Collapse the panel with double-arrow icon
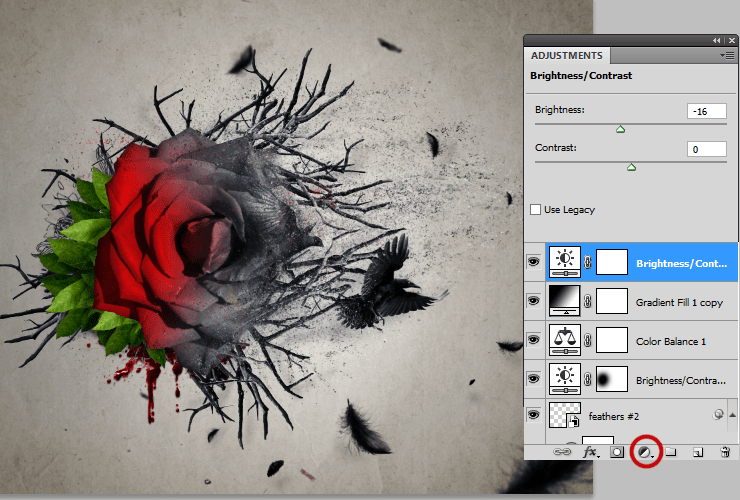This screenshot has width=740, height=500. pyautogui.click(x=716, y=41)
